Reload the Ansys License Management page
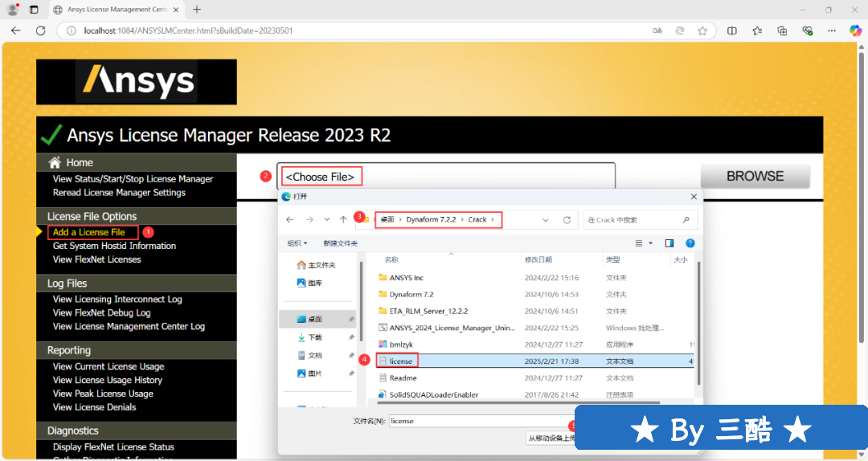This screenshot has width=868, height=461. (x=40, y=31)
